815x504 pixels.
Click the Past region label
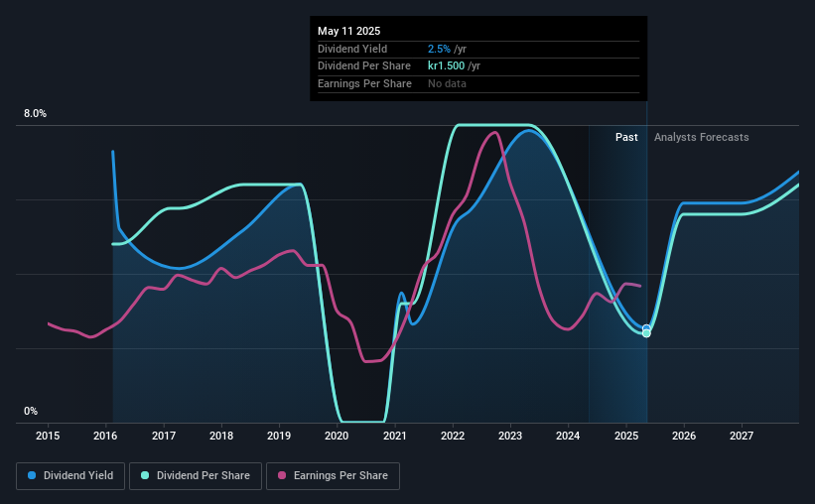(x=626, y=137)
